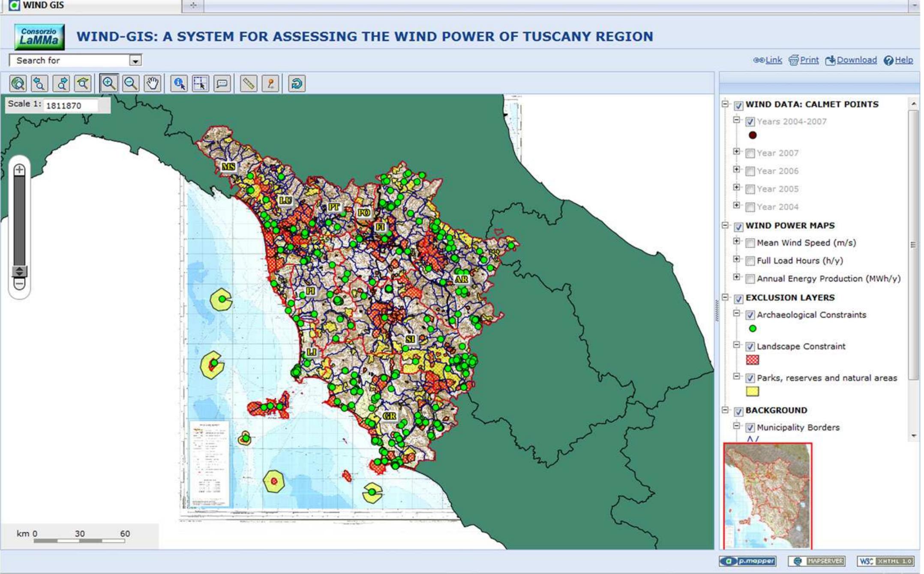Check Mean Wind Speed (m/s) layer
The image size is (924, 574).
750,243
